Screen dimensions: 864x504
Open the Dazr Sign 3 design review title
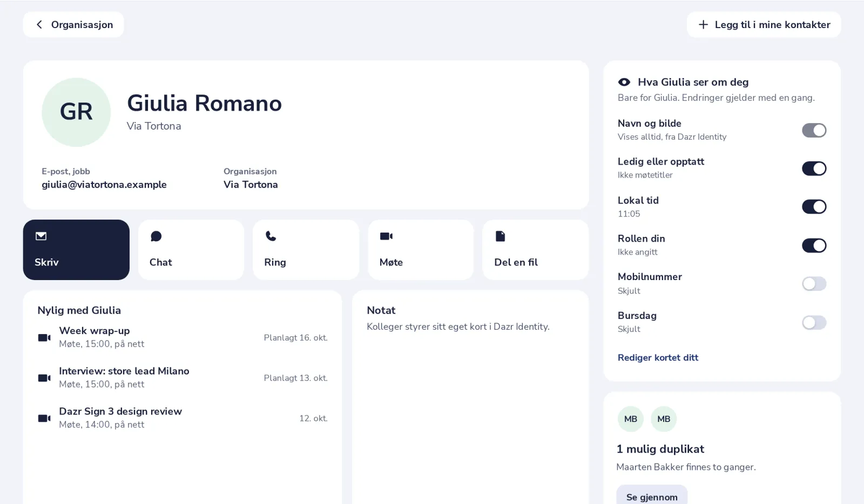click(120, 411)
